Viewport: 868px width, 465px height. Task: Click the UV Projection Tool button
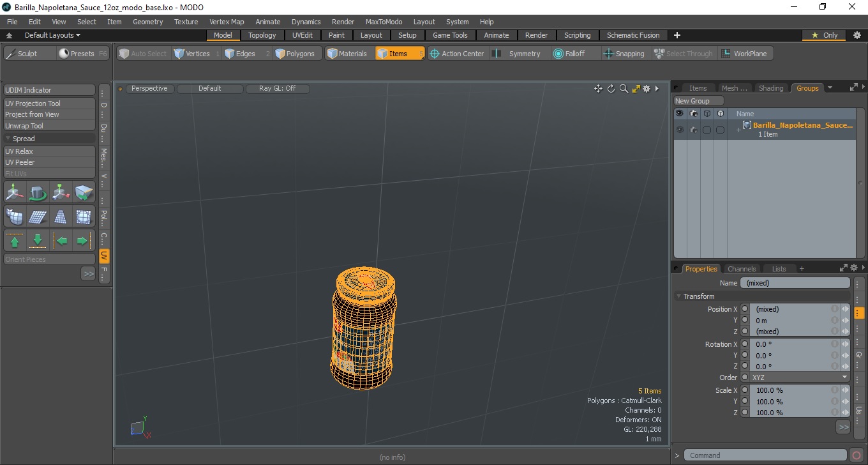click(49, 103)
